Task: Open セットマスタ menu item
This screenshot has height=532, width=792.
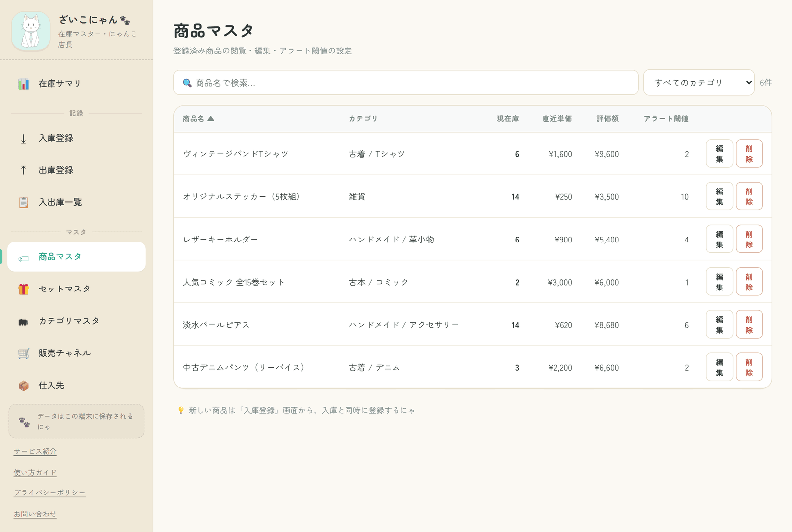Action: 76,289
